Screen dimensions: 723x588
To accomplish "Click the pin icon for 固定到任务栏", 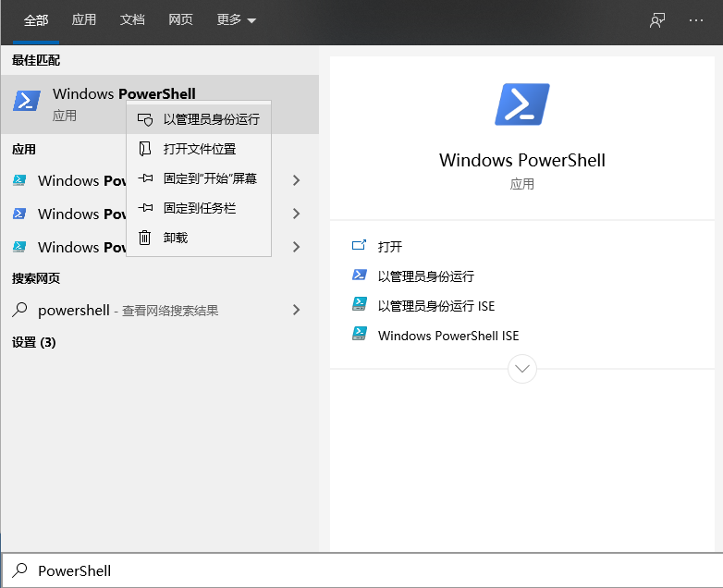I will tap(145, 208).
